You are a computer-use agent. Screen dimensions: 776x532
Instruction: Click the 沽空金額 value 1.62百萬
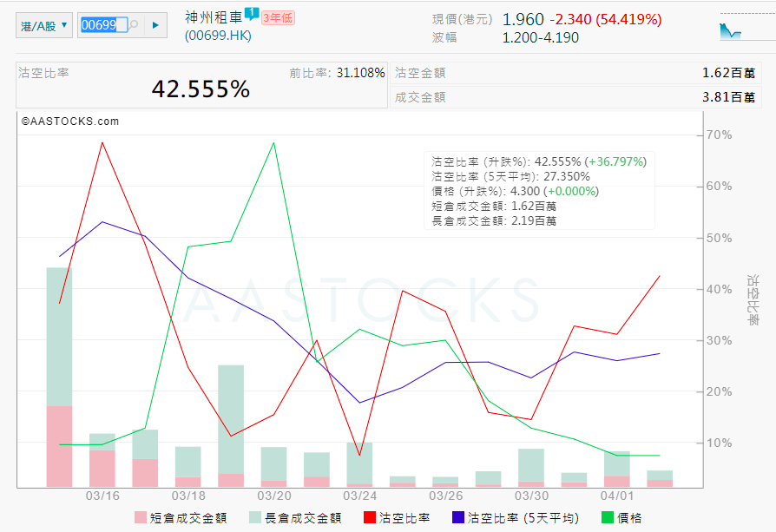point(728,73)
